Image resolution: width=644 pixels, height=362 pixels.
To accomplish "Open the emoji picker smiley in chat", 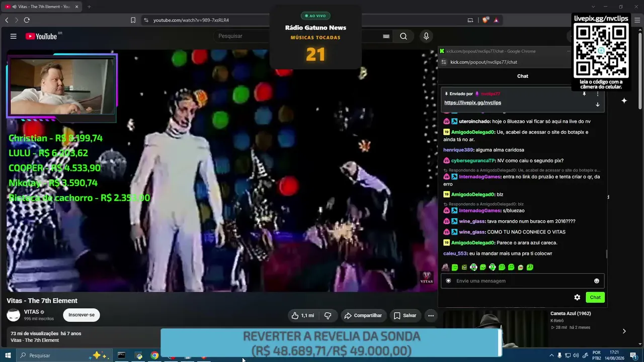I will tap(597, 281).
